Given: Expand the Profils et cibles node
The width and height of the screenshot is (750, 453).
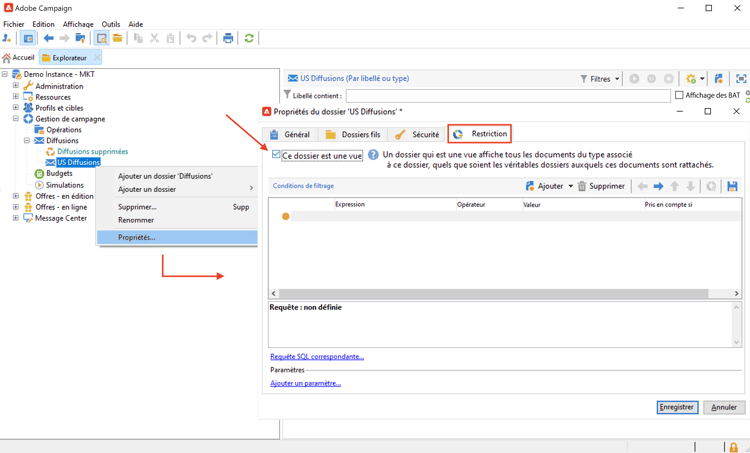Looking at the screenshot, I should [16, 108].
